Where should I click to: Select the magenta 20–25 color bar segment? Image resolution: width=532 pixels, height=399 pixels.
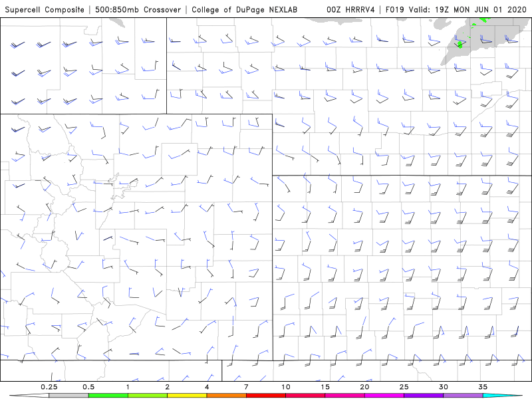click(384, 396)
